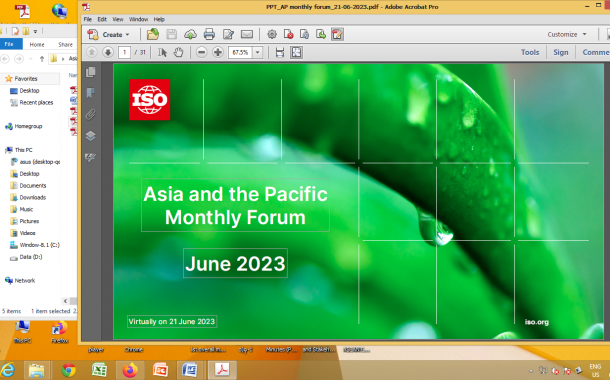
Task: Send file via the email envelope icon
Action: tap(247, 34)
